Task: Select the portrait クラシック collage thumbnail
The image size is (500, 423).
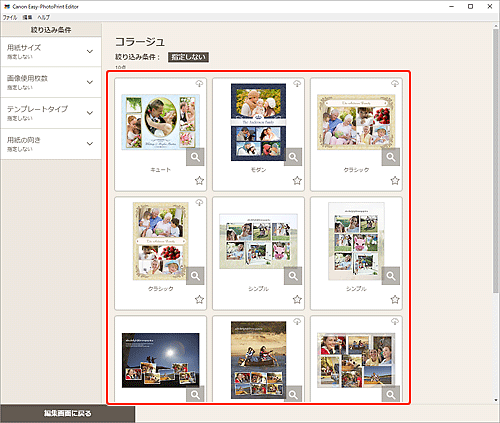Action: pos(160,241)
